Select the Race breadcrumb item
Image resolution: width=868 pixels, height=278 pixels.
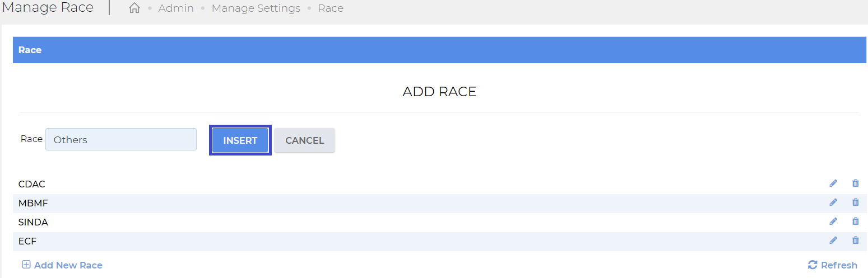(331, 8)
